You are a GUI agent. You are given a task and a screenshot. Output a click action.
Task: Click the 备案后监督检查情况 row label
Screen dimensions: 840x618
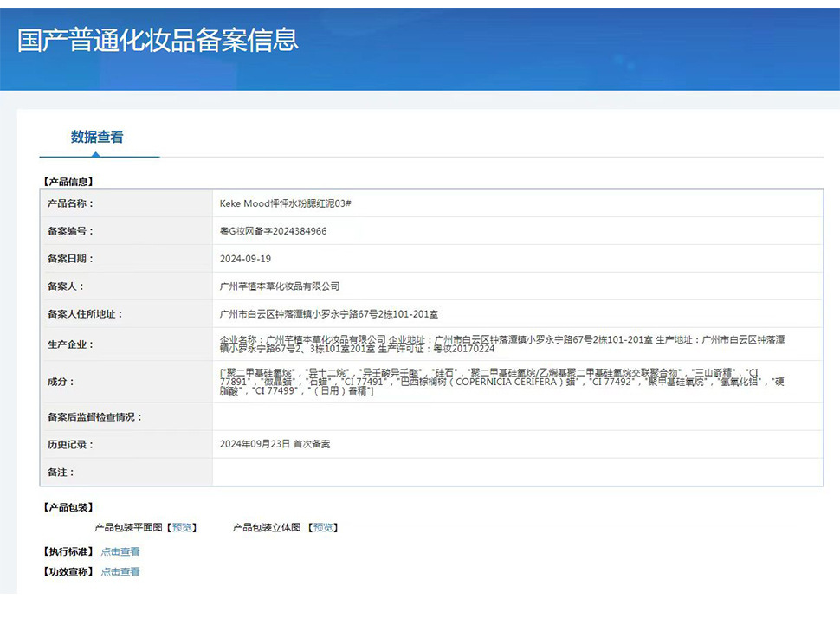point(94,417)
